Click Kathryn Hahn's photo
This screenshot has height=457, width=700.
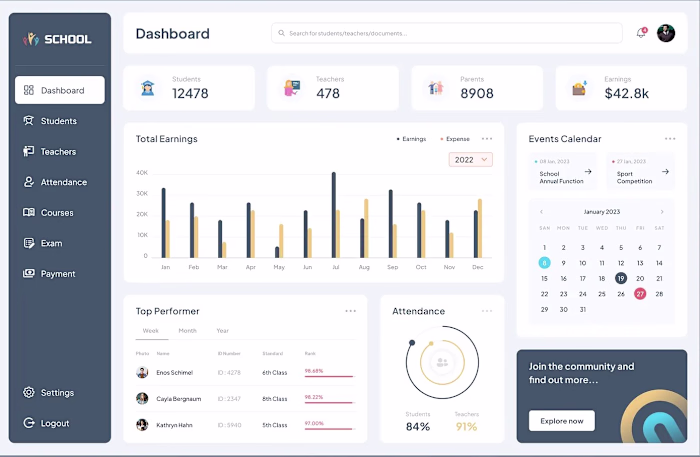tap(142, 424)
